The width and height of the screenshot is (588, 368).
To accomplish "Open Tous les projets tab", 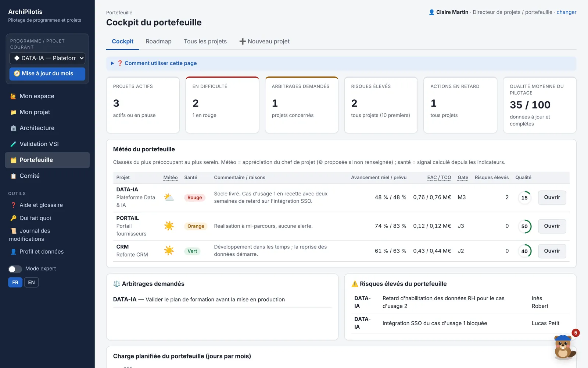I will click(x=205, y=42).
